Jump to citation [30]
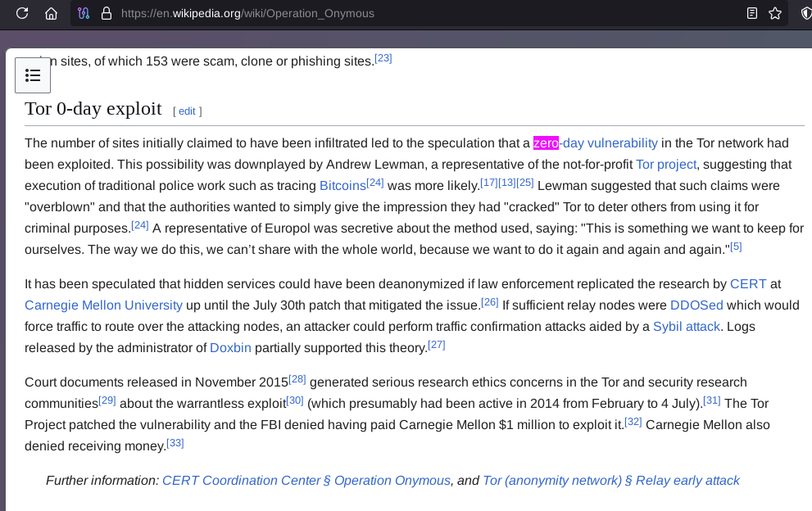Screen dimensions: 812x511 click(295, 400)
